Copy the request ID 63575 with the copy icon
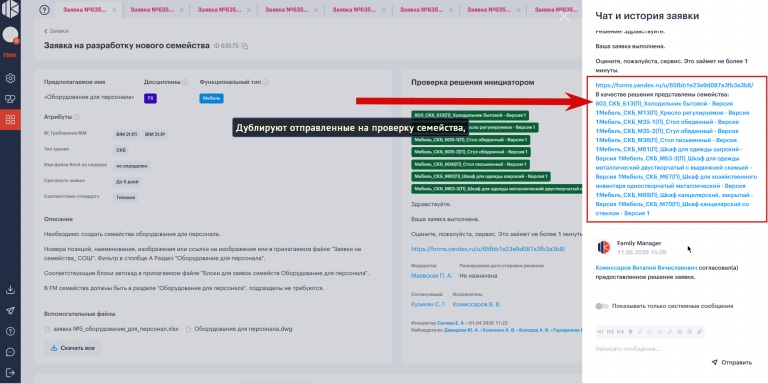This screenshot has width=768, height=384. coord(245,46)
